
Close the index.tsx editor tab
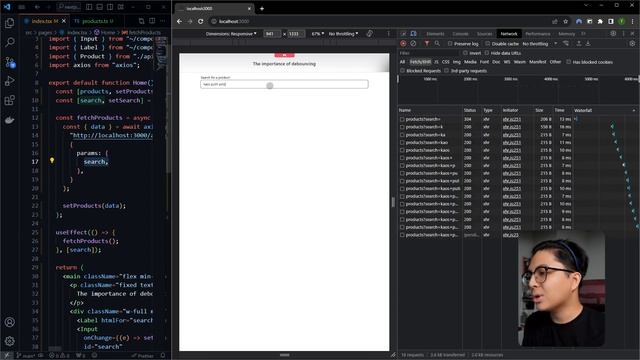pyautogui.click(x=64, y=21)
